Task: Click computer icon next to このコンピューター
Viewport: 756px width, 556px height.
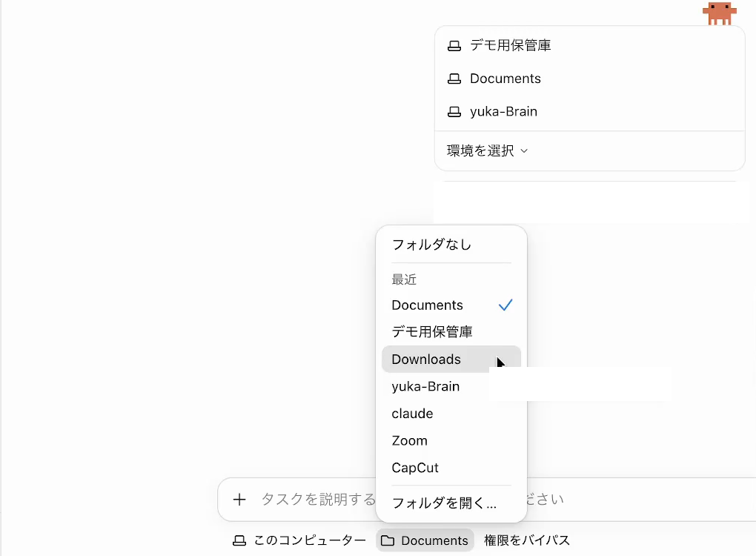Action: point(239,540)
